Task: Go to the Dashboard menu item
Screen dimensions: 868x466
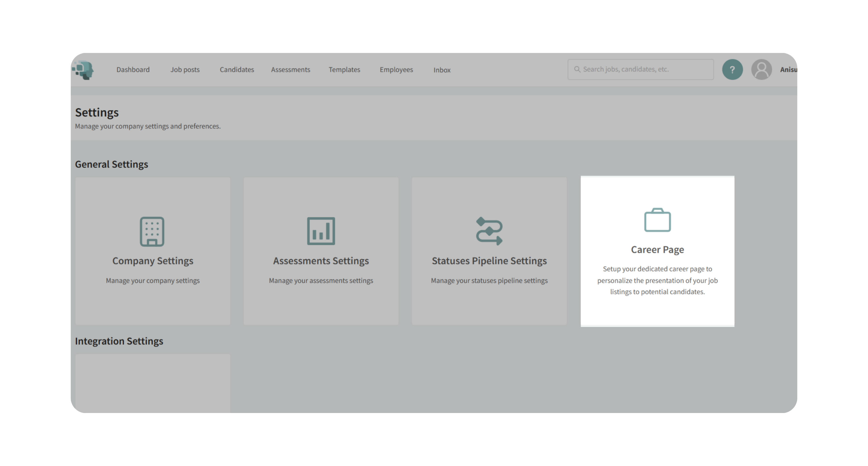Action: [133, 70]
